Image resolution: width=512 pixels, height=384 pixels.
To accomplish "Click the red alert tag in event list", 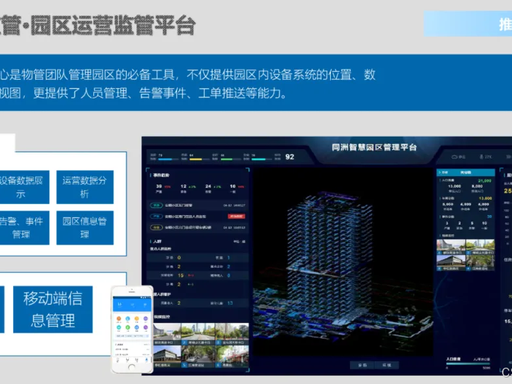I will [x=236, y=216].
